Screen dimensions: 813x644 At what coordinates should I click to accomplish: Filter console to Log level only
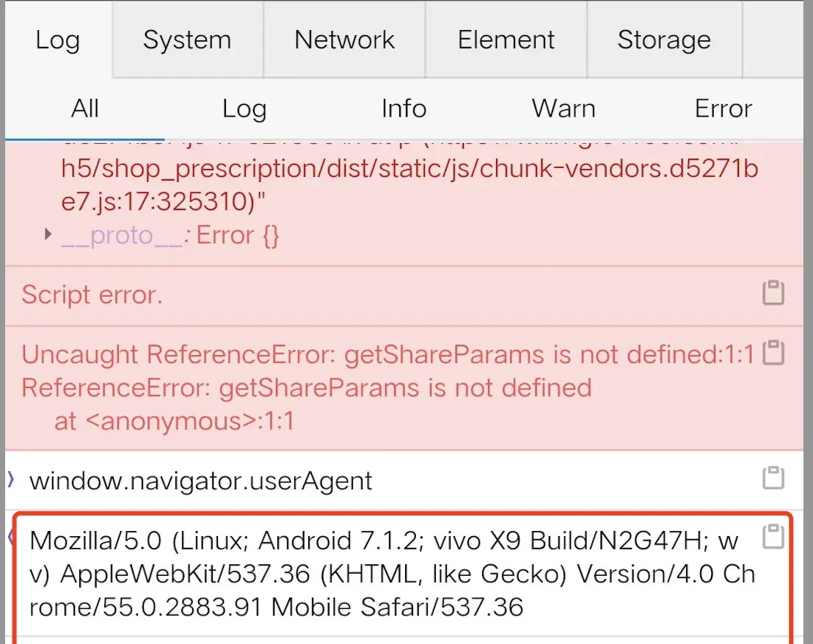(244, 109)
